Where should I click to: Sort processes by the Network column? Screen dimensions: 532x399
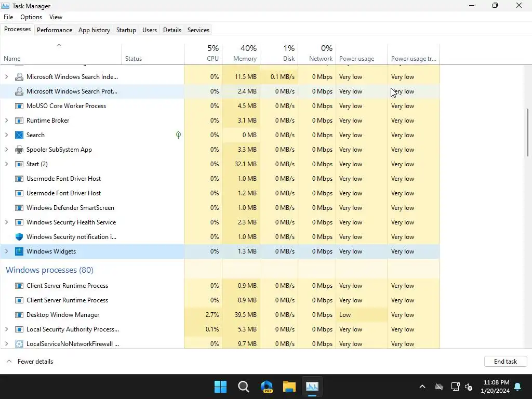317,54
